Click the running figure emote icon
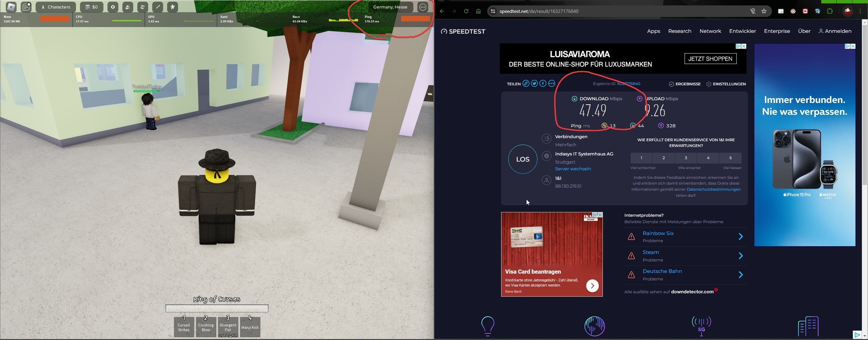This screenshot has width=868, height=340. point(172,7)
